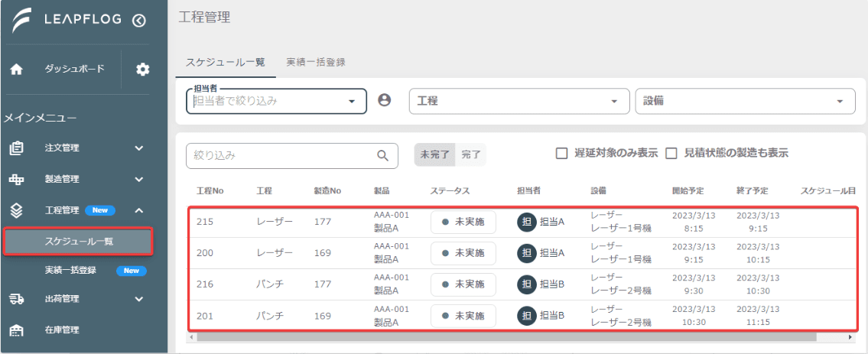Select スケジュール一覧 in the sidebar
Viewport: 868px width, 354px height.
[77, 241]
